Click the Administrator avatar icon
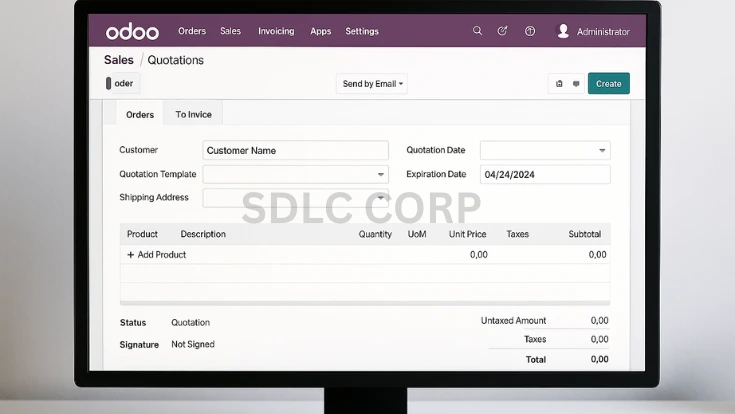The image size is (735, 414). click(x=563, y=31)
